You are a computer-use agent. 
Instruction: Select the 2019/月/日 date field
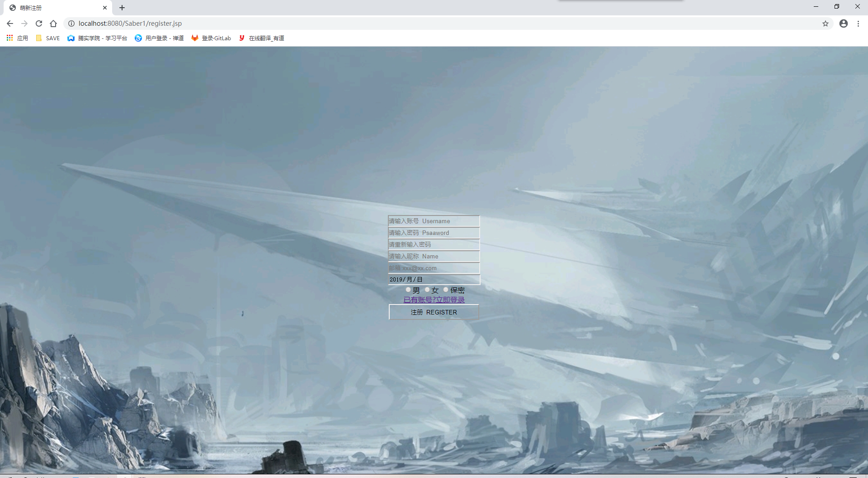434,280
